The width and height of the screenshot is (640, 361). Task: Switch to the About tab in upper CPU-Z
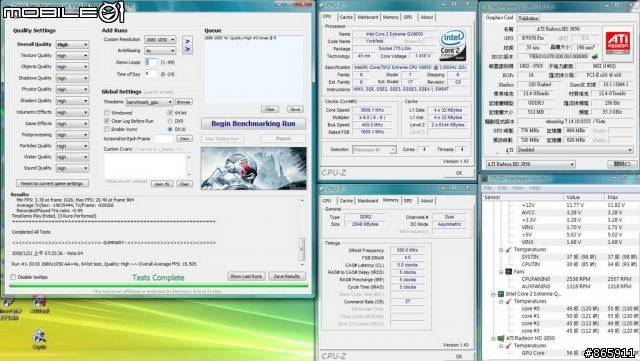click(427, 17)
